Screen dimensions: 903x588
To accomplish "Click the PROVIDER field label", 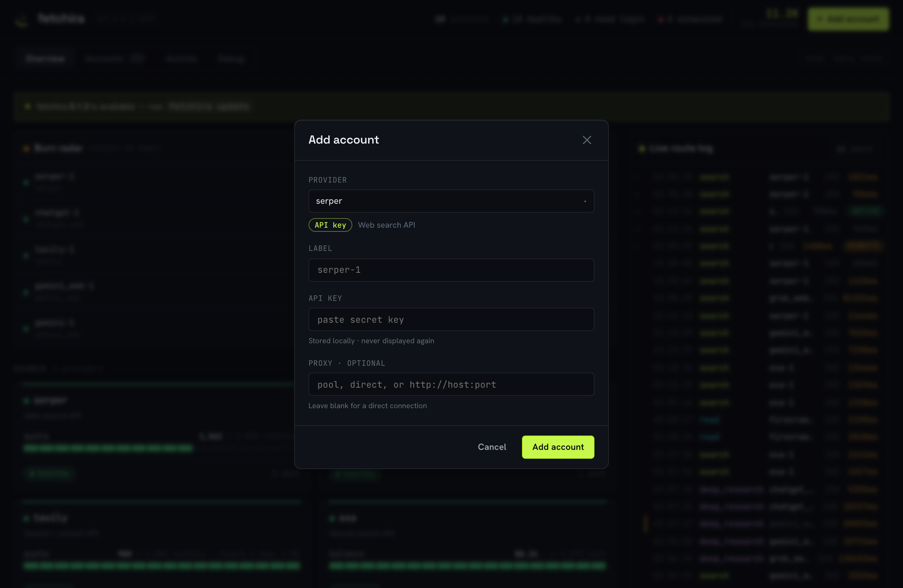I will (x=327, y=180).
